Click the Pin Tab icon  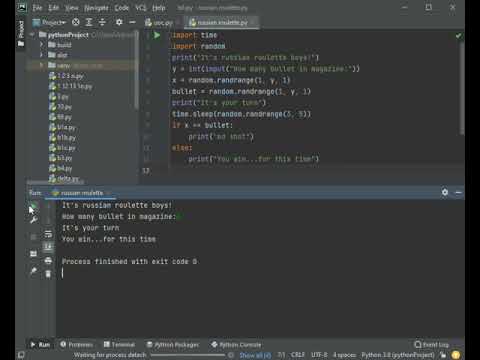point(33,271)
